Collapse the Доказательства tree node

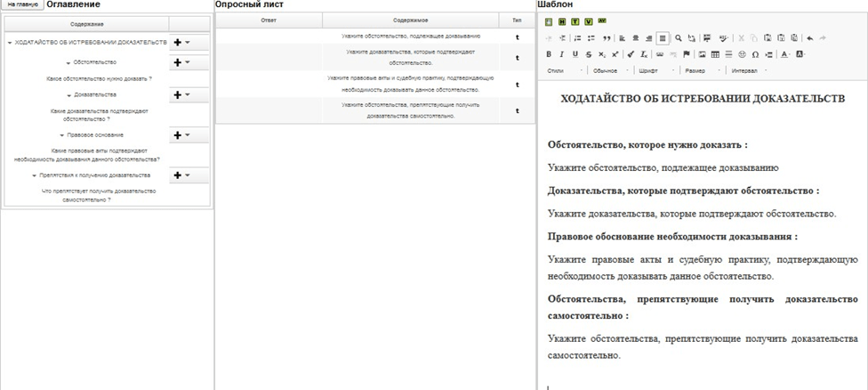(x=69, y=94)
